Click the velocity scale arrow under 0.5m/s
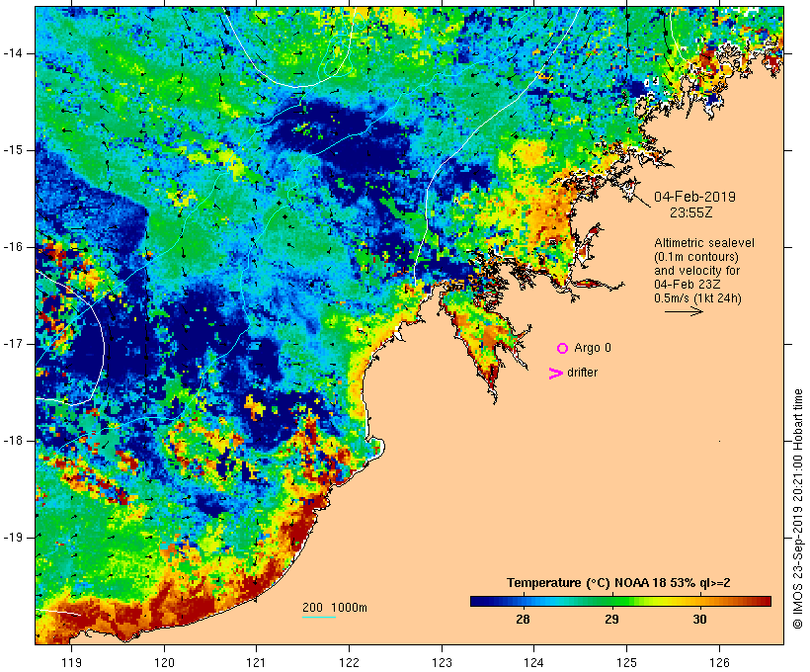810x672 pixels. click(684, 311)
